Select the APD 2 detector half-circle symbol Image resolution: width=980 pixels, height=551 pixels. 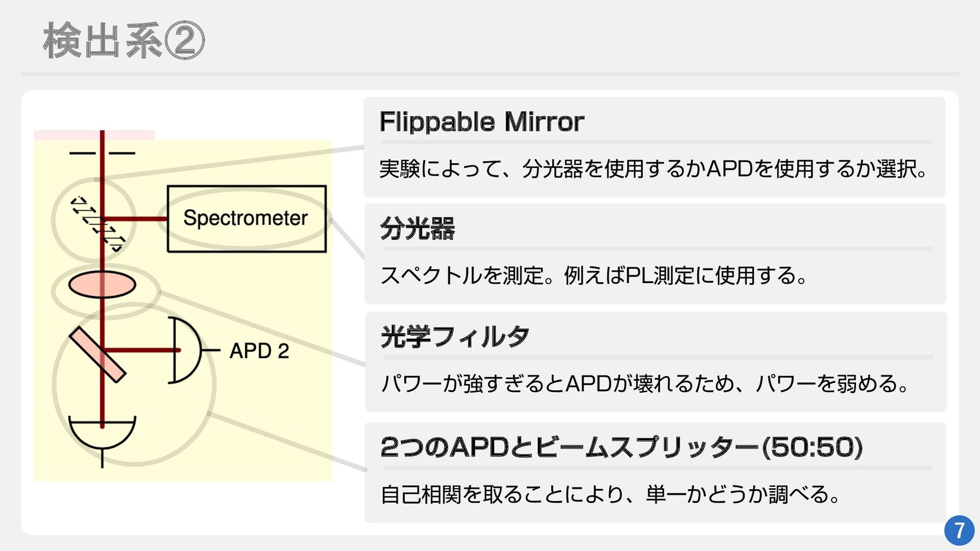186,350
